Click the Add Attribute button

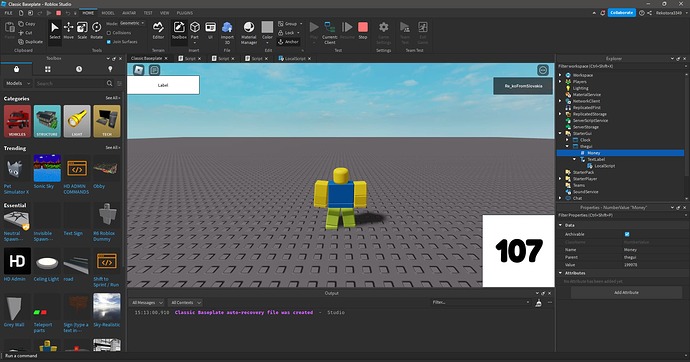pos(626,293)
